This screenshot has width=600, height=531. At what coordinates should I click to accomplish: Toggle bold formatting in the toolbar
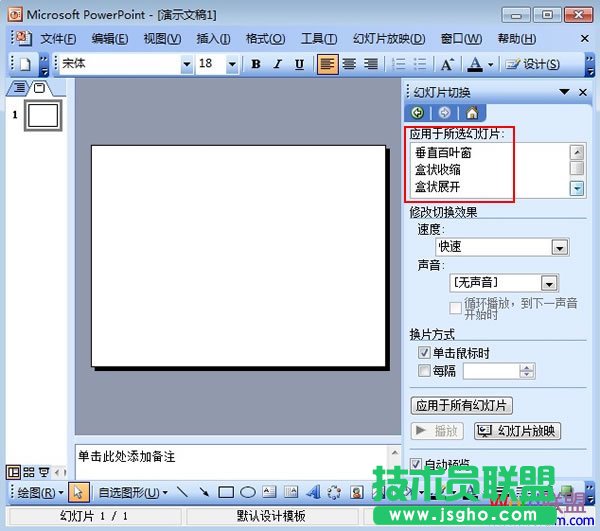click(255, 64)
